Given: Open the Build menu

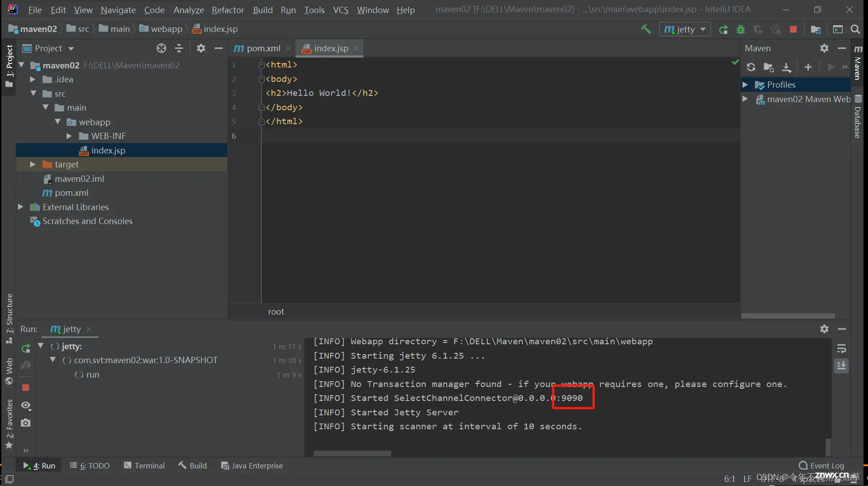Looking at the screenshot, I should pos(263,10).
